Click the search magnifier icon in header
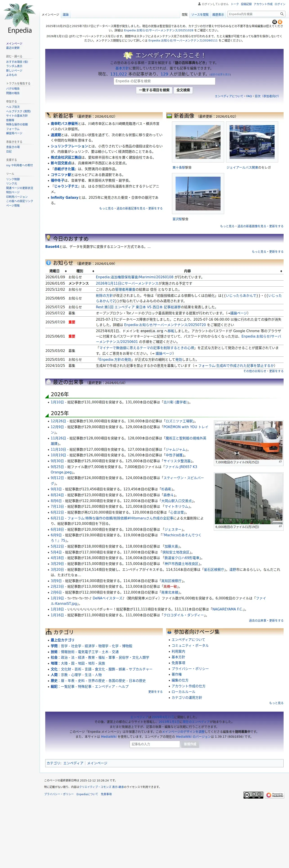This screenshot has height=868, width=289. coord(282,14)
